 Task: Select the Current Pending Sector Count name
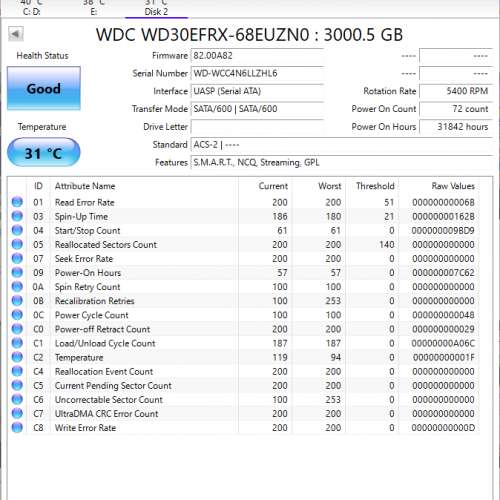113,385
